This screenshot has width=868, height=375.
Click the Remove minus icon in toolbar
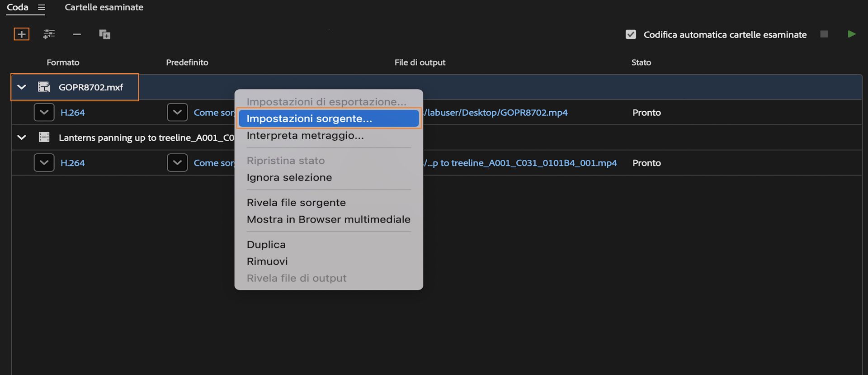[77, 34]
